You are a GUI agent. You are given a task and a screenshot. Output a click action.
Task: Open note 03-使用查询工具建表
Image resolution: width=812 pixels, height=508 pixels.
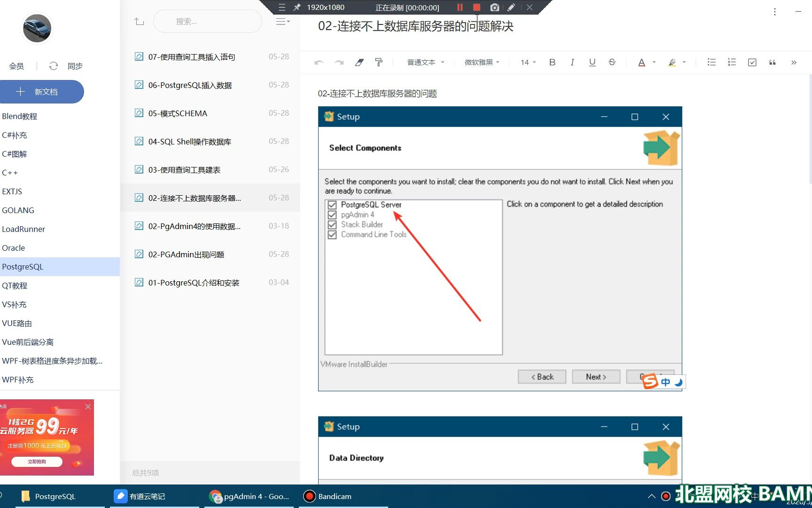pyautogui.click(x=210, y=169)
